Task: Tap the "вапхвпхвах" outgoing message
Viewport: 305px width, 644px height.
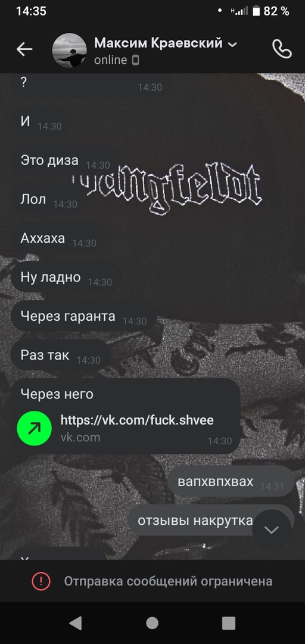Action: 232,481
